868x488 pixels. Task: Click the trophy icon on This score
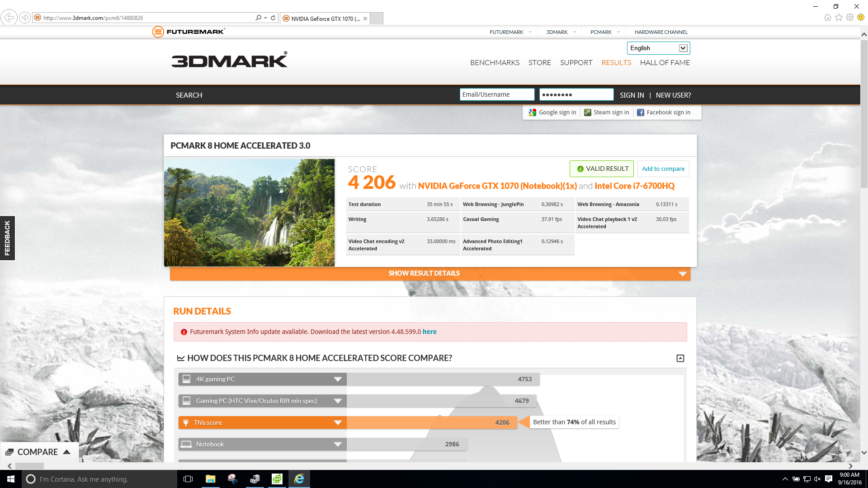[186, 422]
